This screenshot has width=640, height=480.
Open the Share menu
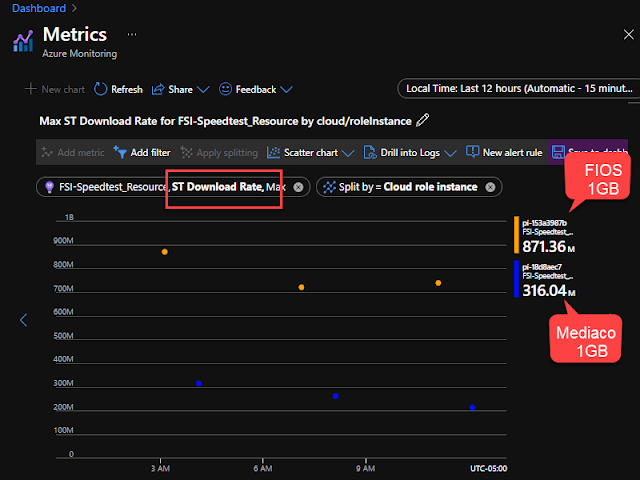click(181, 89)
